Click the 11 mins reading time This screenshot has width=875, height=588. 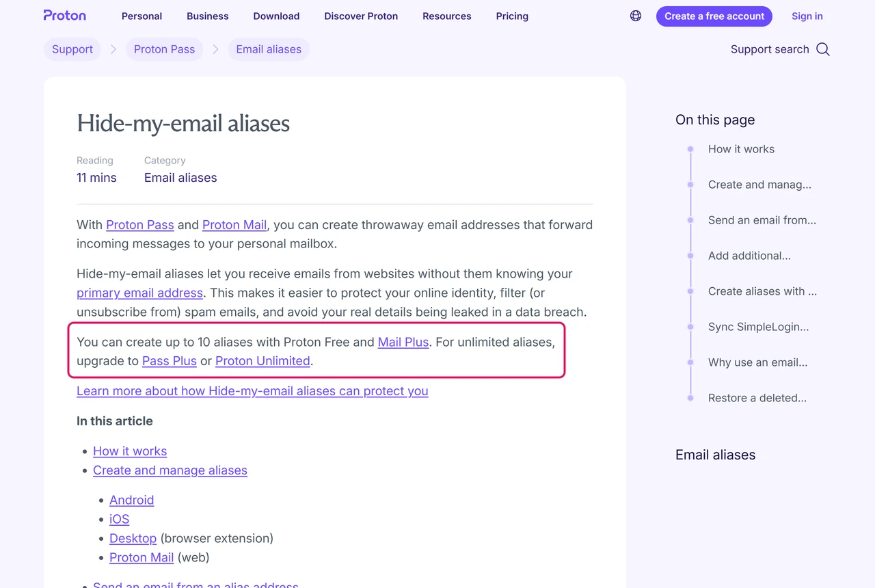tap(96, 178)
